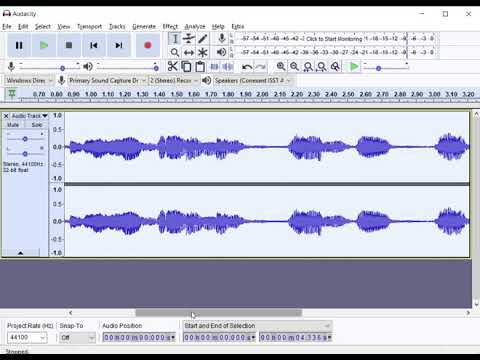Cut selection with the scissors icon

tap(172, 67)
